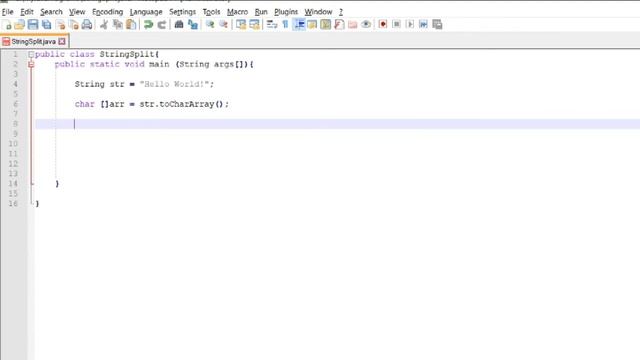Click the Copy toolbar icon
640x360 pixels.
click(x=118, y=24)
